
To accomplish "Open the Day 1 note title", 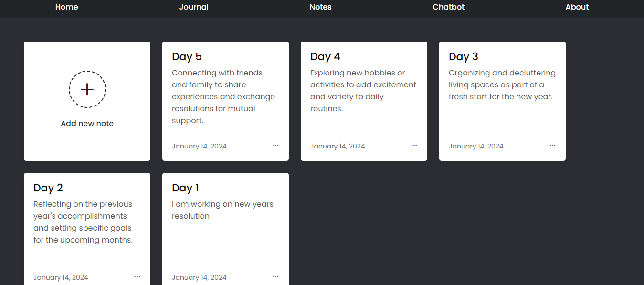I will tap(185, 188).
